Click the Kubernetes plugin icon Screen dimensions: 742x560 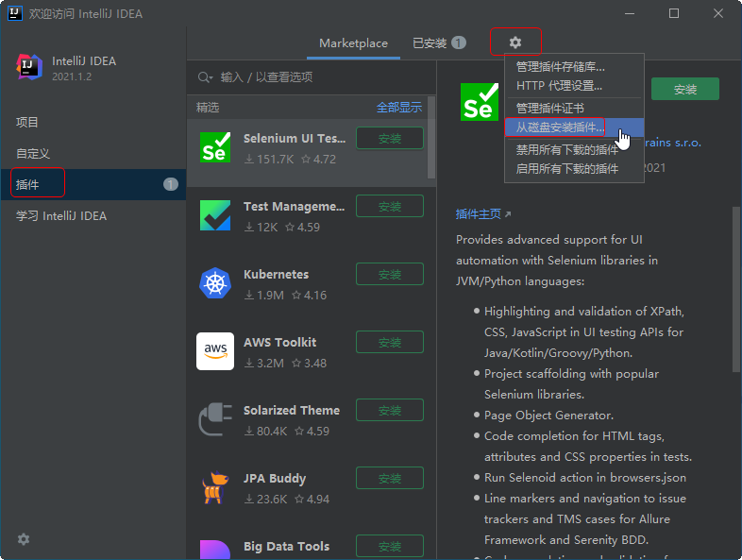click(215, 283)
